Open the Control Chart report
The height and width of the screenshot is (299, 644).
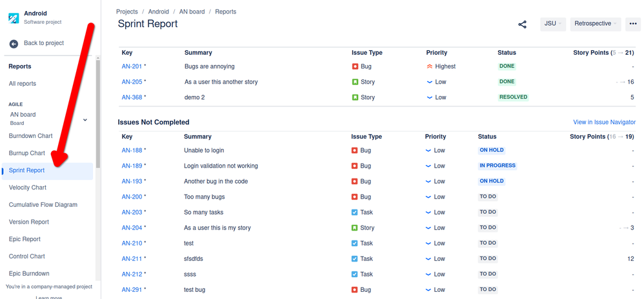pos(27,256)
